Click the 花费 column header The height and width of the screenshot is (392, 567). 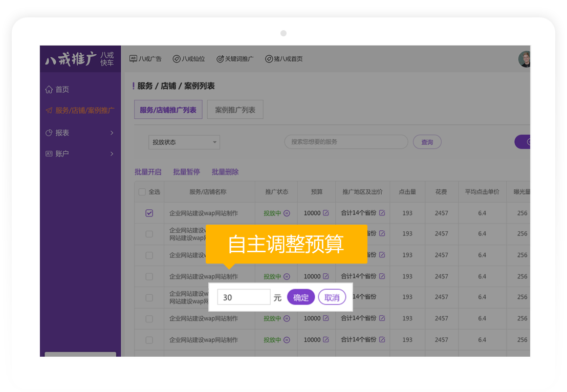point(441,192)
